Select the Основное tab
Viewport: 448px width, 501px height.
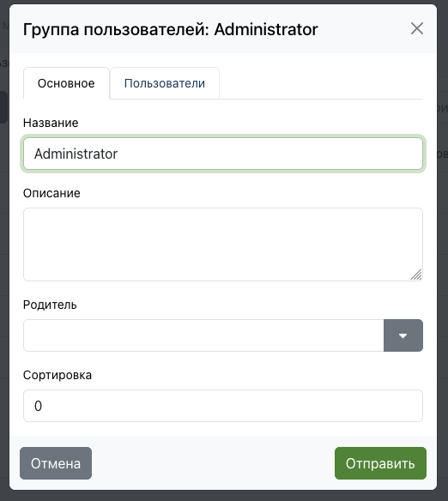[66, 83]
